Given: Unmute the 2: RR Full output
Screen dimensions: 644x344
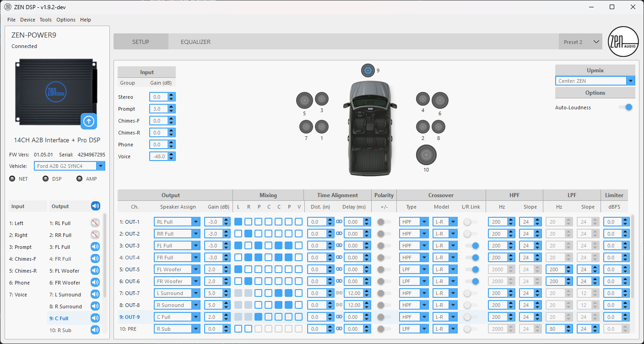Looking at the screenshot, I should [95, 235].
